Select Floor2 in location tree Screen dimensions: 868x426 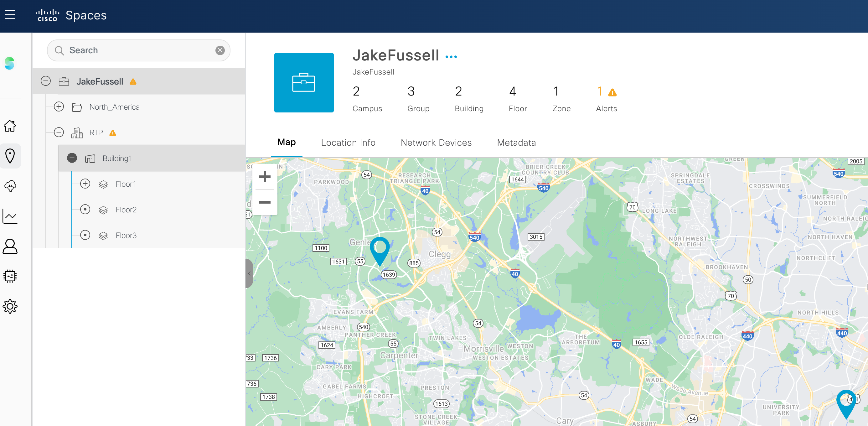pos(126,210)
